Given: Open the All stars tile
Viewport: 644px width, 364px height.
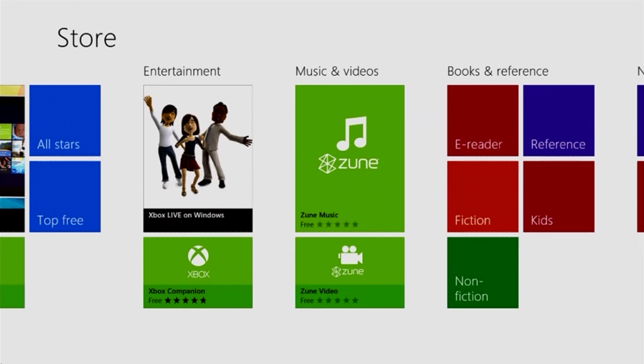Looking at the screenshot, I should (x=65, y=120).
